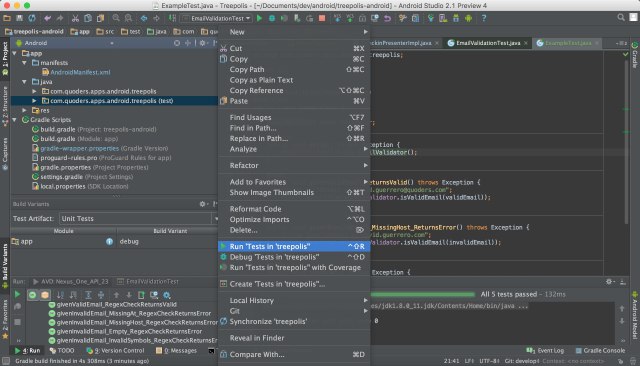Click the navigate Back arrow icon
The height and width of the screenshot is (366, 640).
(144, 18)
